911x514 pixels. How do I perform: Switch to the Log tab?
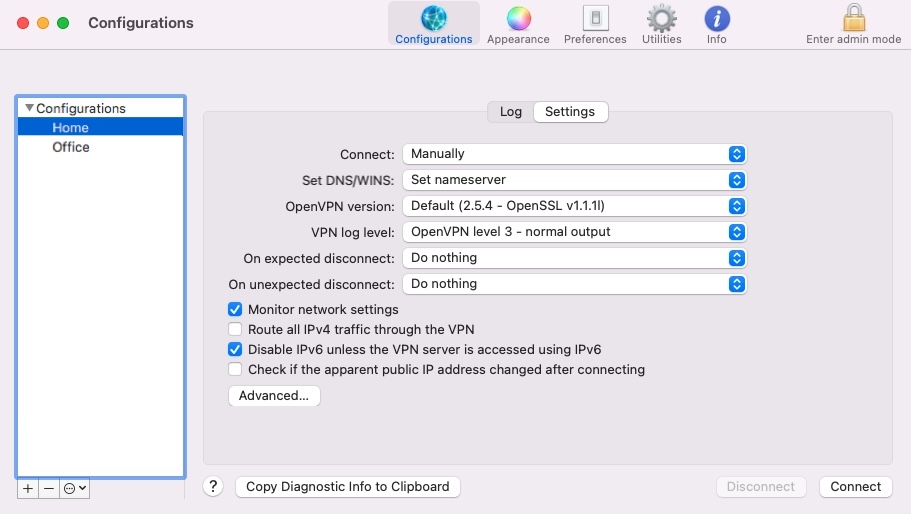[511, 112]
